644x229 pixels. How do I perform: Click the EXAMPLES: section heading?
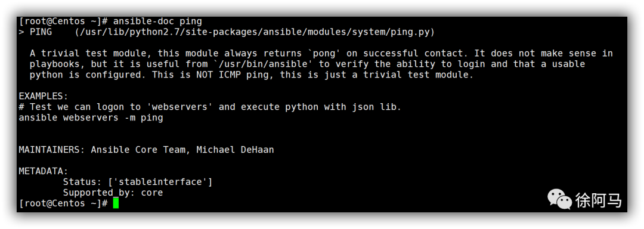pos(44,96)
